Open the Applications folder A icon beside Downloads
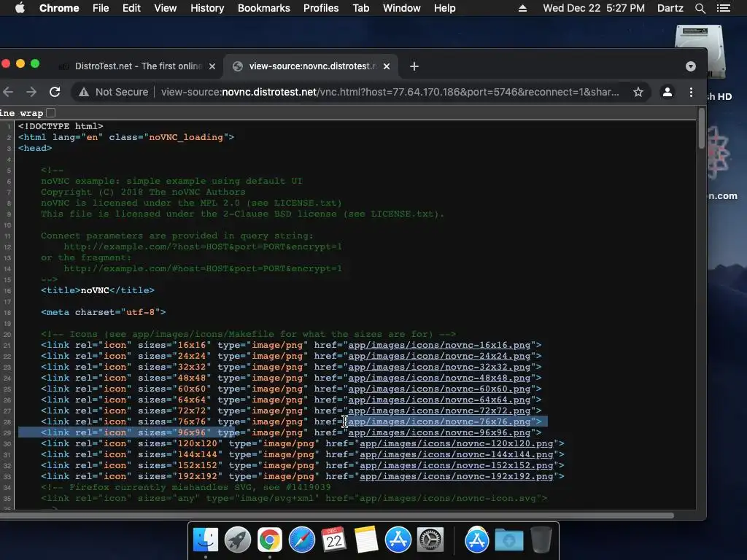This screenshot has height=560, width=747. pyautogui.click(x=477, y=540)
